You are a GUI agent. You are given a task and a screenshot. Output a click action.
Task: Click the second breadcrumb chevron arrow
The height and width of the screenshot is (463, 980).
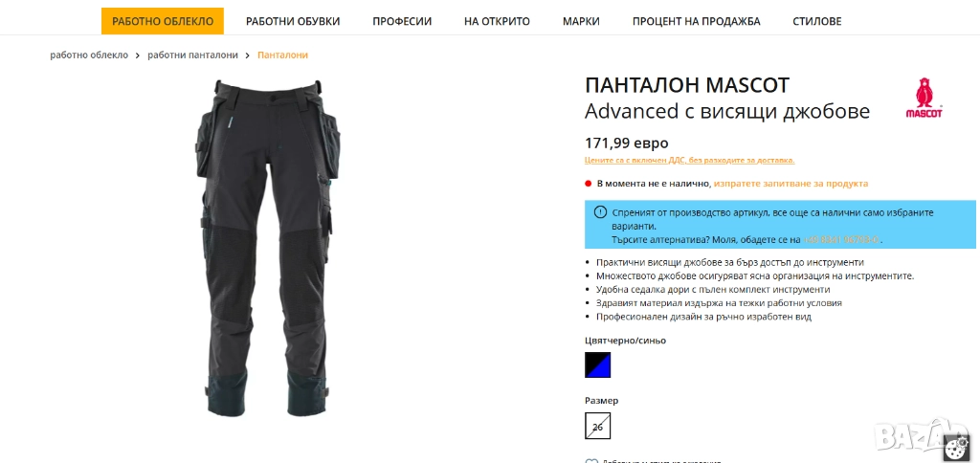tap(248, 55)
